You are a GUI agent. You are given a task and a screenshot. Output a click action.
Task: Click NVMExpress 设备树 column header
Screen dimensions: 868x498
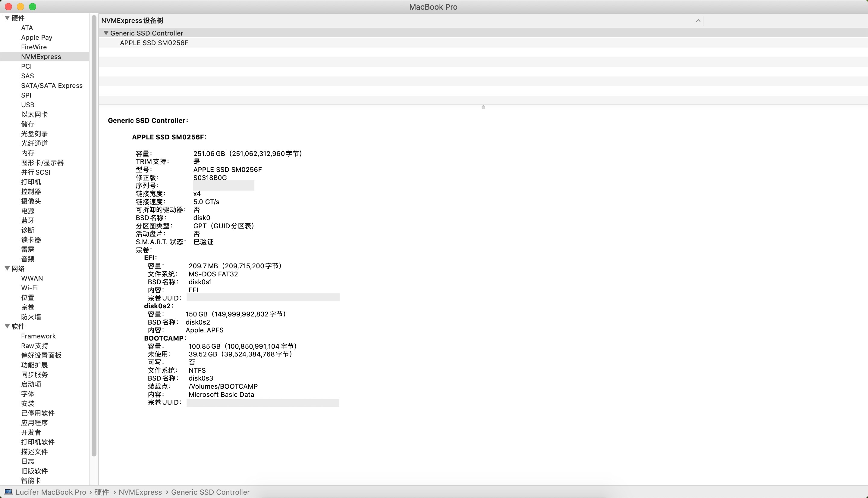[132, 21]
